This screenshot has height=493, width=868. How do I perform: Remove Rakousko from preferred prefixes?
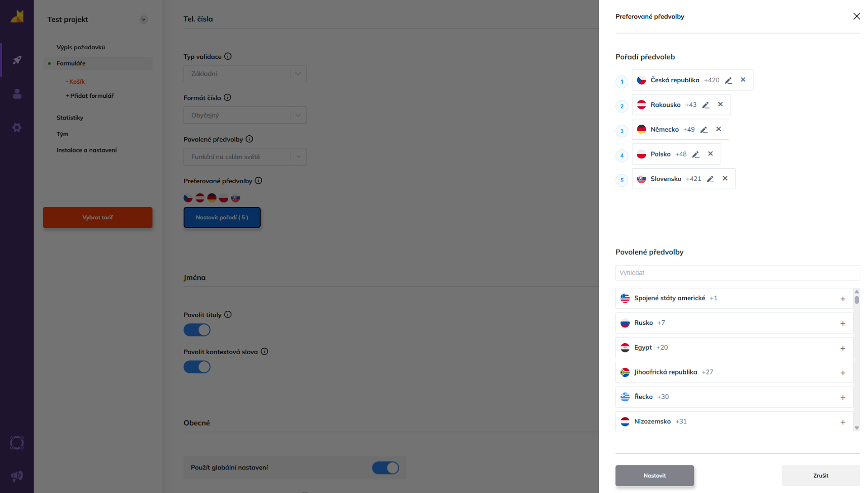click(721, 104)
